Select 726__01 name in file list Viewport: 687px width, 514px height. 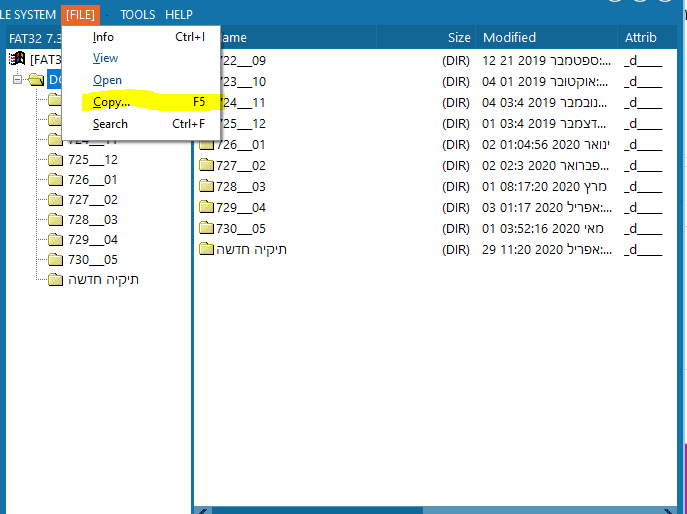[x=241, y=145]
